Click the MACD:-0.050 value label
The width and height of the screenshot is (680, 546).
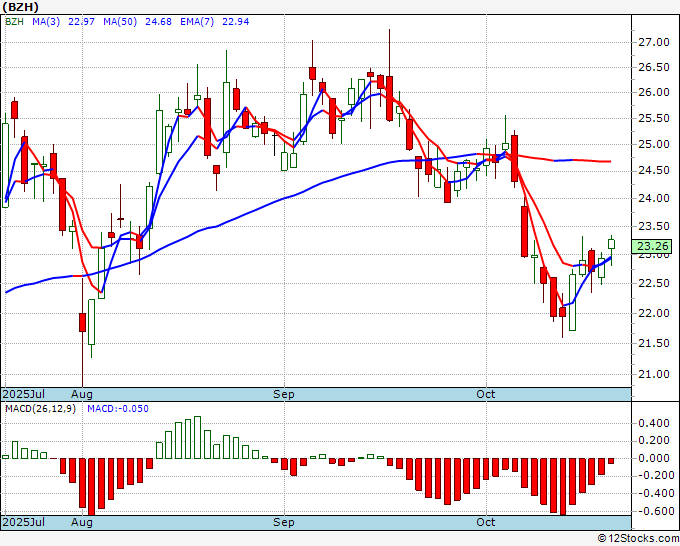[118, 409]
